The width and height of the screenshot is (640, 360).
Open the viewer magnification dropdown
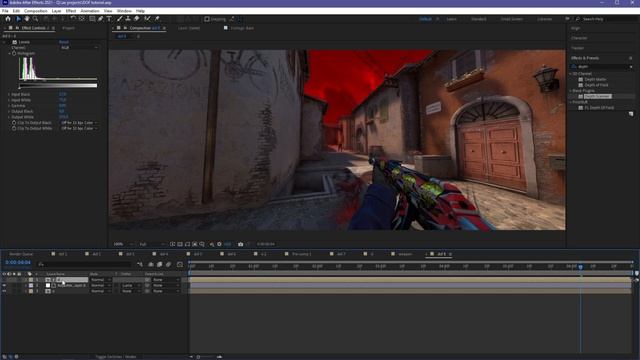click(123, 244)
